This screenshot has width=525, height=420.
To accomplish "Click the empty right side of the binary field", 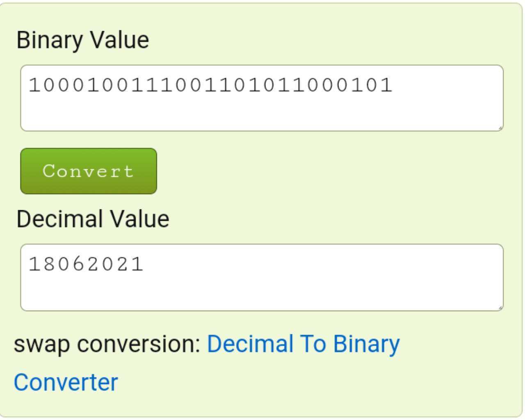I will coord(446,85).
